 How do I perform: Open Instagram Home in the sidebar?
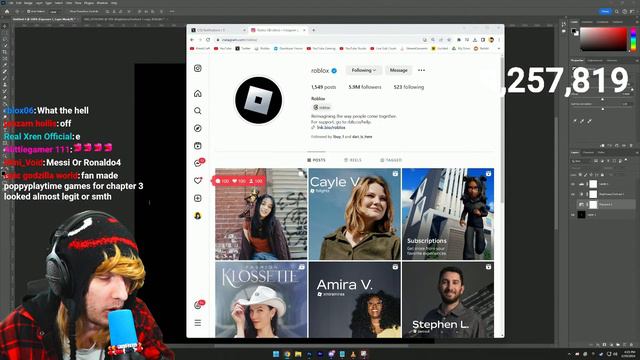tap(198, 93)
